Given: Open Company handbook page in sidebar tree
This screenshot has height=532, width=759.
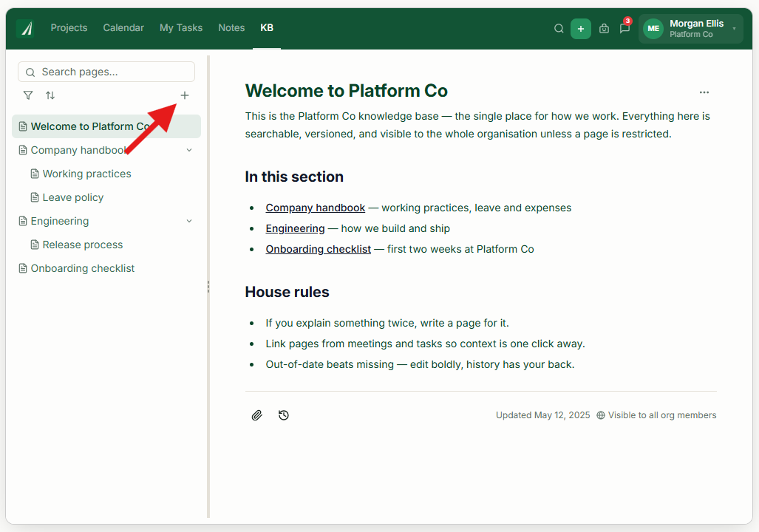Looking at the screenshot, I should click(106, 150).
